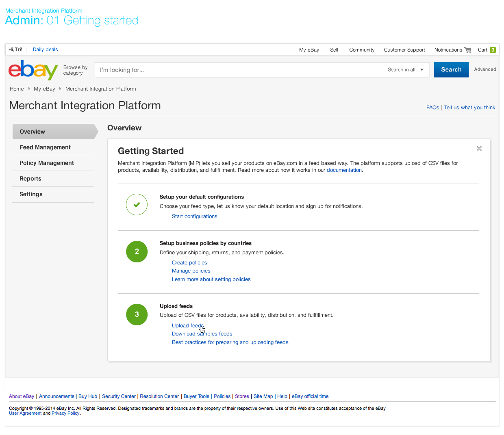
Task: Click the eBay logo
Action: (33, 70)
